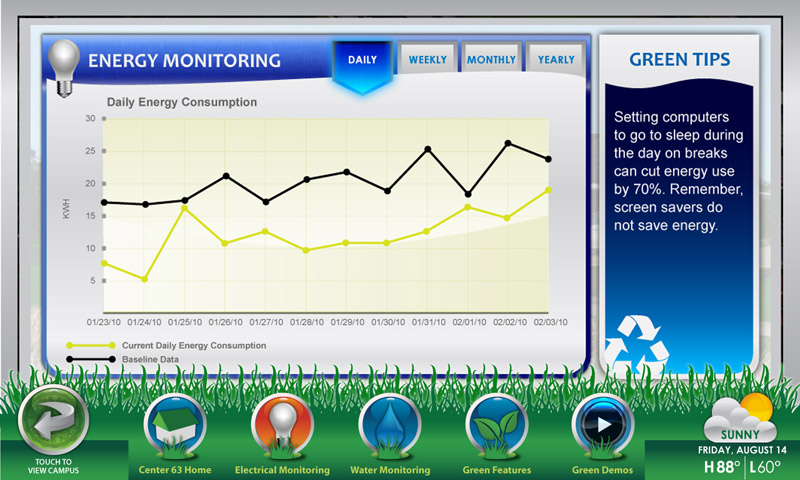Click the Daily Energy Consumption chart title
The image size is (800, 480).
182,102
